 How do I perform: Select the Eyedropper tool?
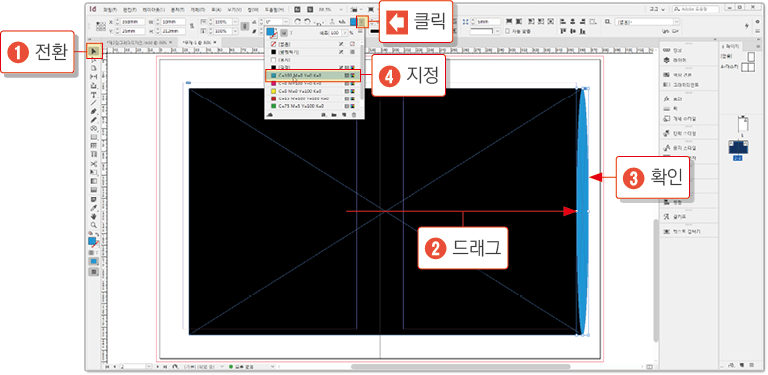94,208
